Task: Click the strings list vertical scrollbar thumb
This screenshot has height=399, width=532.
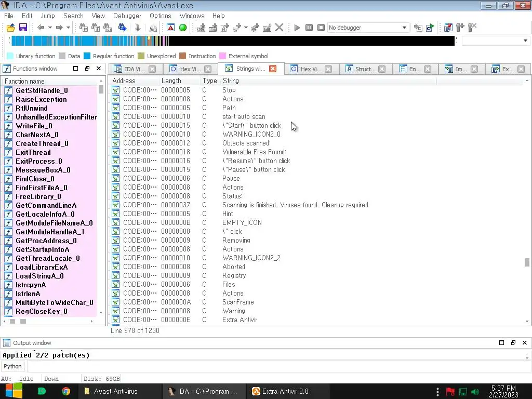Action: (x=527, y=262)
